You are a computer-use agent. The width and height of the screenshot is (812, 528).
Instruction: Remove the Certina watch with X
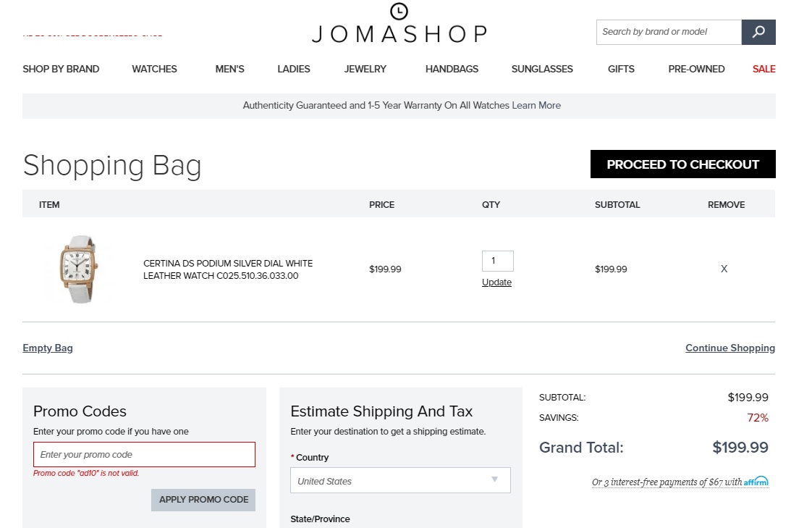(724, 269)
